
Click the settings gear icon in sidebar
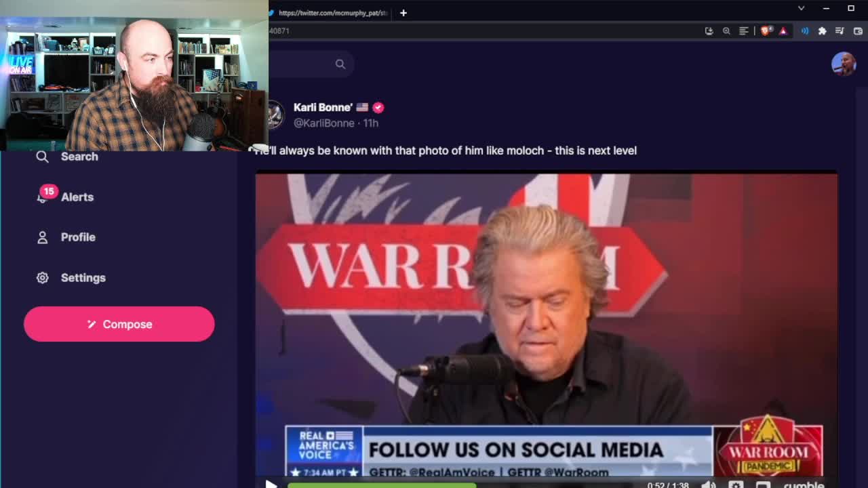point(42,278)
